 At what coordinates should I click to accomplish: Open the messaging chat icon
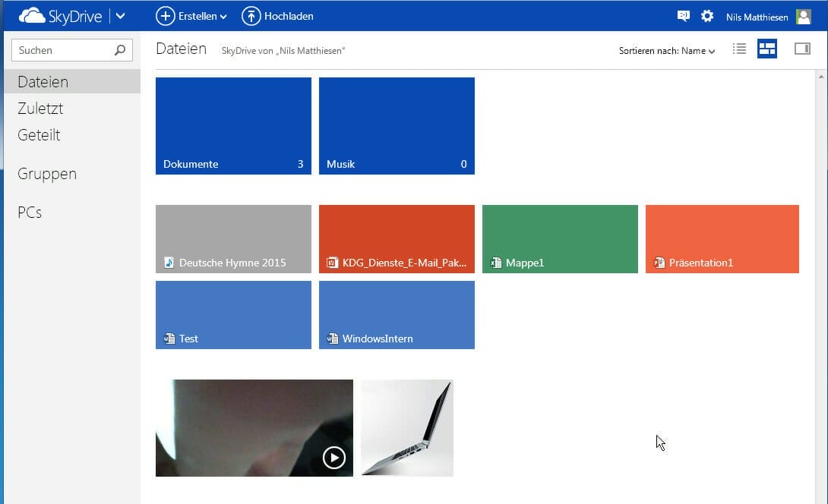coord(684,16)
